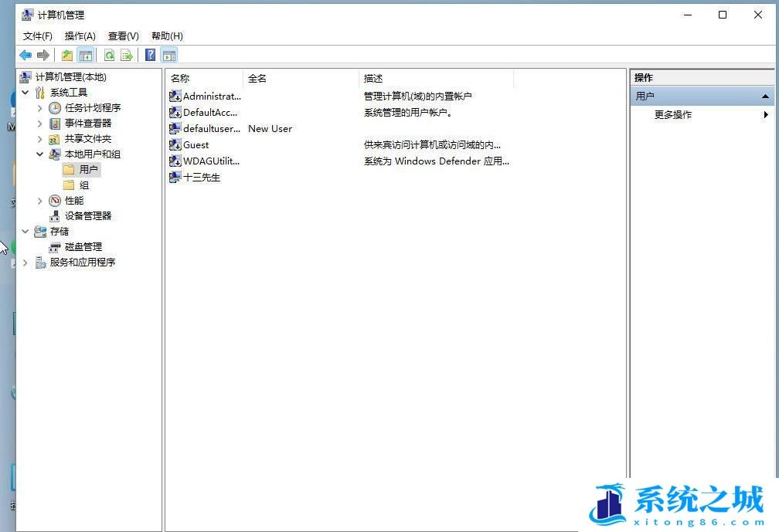Open Help via the question mark icon
The height and width of the screenshot is (532, 779).
[x=150, y=55]
